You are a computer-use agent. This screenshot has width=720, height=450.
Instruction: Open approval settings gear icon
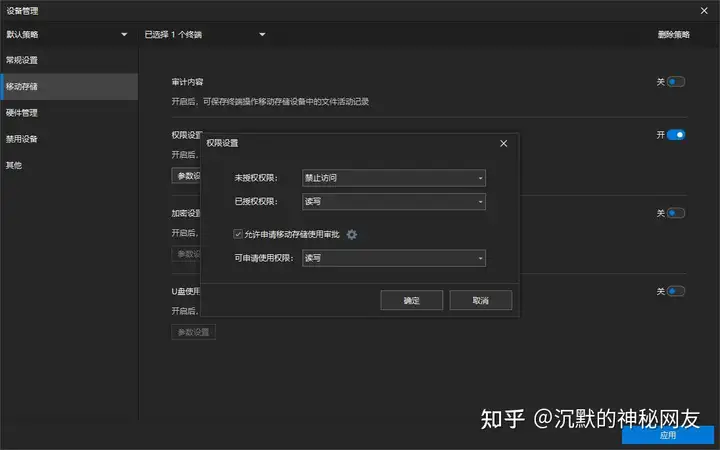(x=351, y=235)
